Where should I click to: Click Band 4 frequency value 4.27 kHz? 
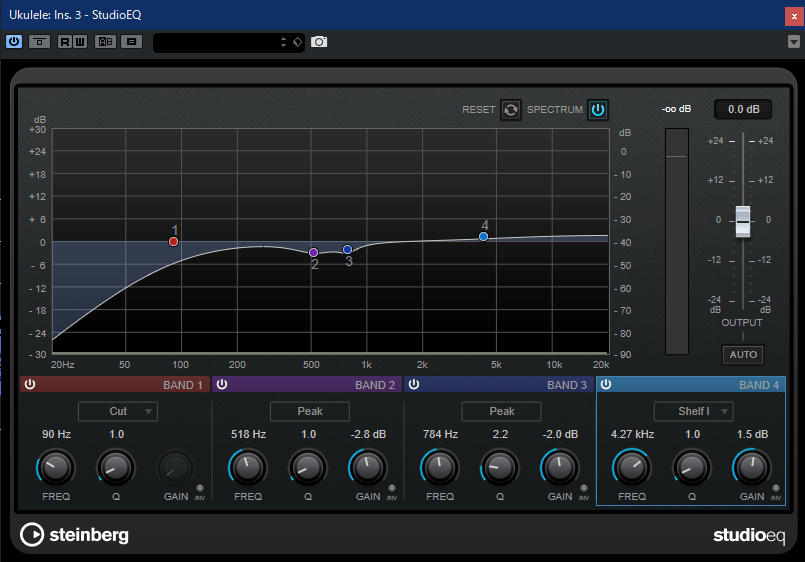[632, 434]
